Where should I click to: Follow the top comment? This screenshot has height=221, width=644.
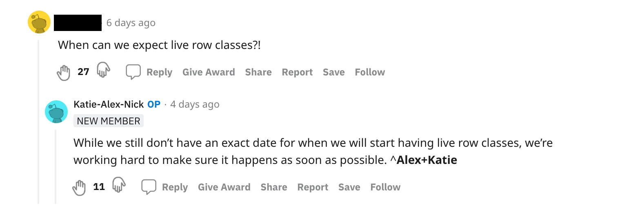click(370, 72)
